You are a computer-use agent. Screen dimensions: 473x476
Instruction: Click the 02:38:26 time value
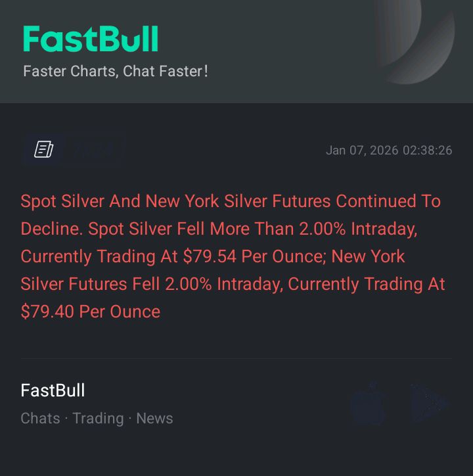427,151
